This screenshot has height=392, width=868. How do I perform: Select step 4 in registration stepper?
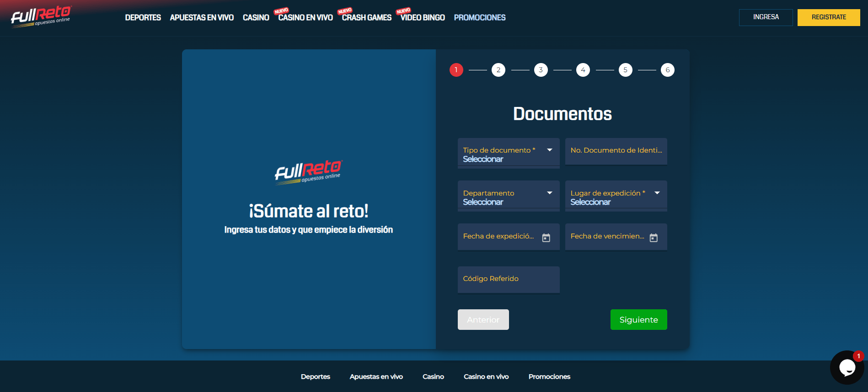pyautogui.click(x=583, y=70)
